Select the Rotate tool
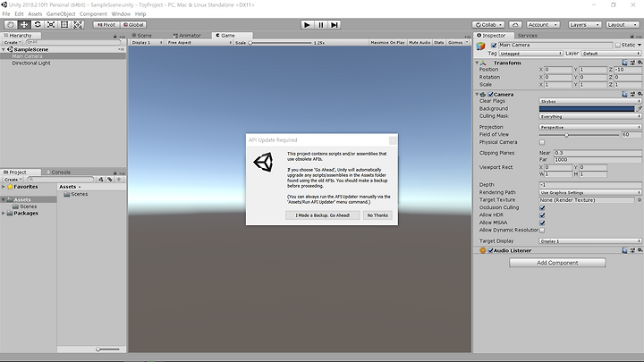This screenshot has width=644, height=362. click(x=38, y=25)
